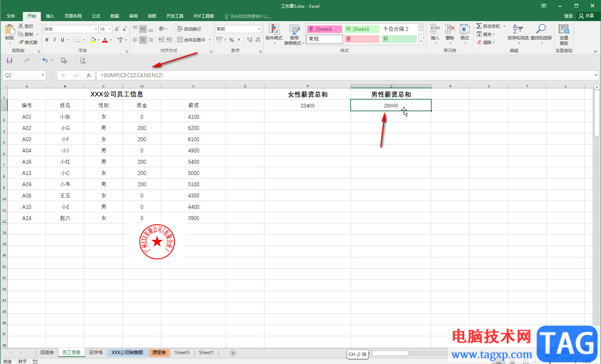Click the Format as Table icon

(294, 30)
